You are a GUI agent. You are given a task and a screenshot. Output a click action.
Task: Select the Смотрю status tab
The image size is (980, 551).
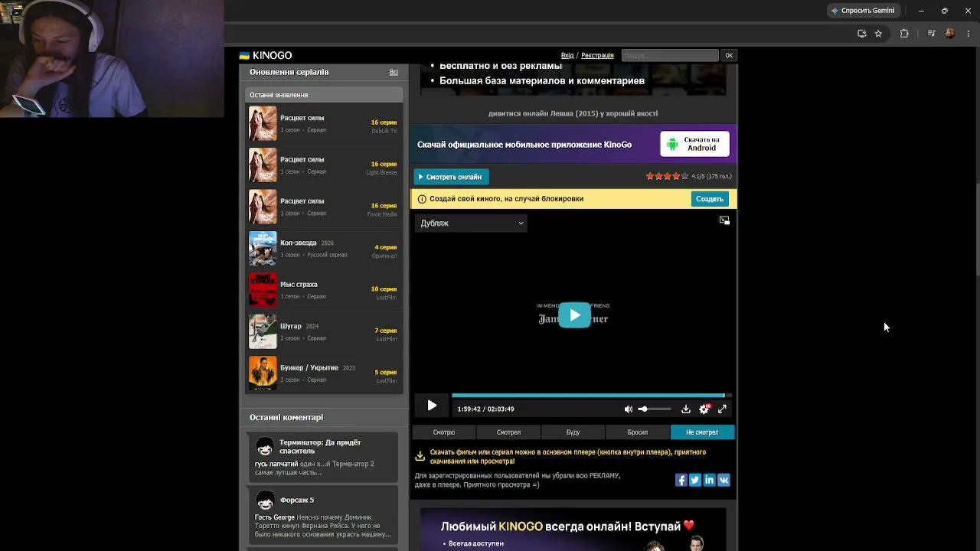coord(444,432)
